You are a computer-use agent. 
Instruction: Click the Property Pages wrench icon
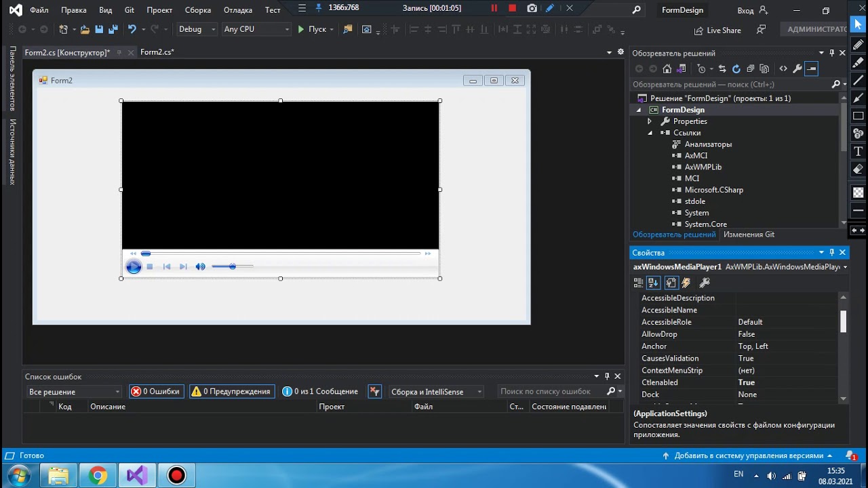point(704,283)
